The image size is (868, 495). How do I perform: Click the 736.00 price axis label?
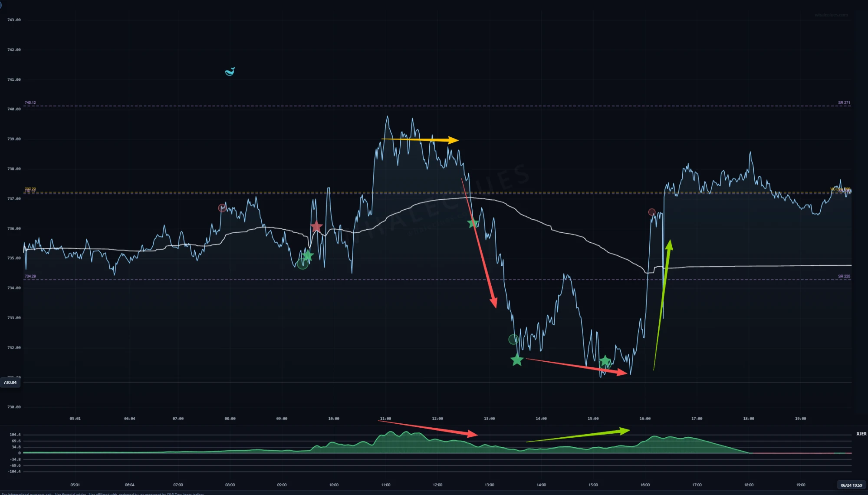[14, 228]
